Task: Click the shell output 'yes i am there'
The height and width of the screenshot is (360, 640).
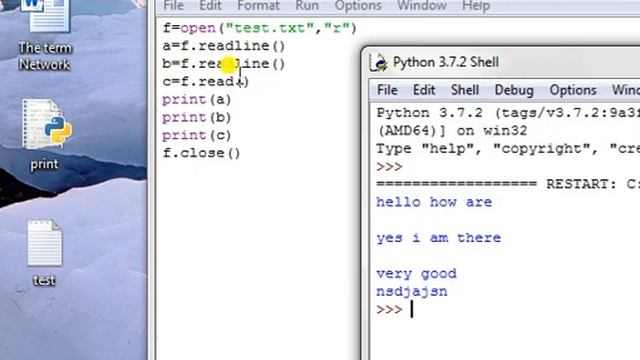Action: [438, 238]
